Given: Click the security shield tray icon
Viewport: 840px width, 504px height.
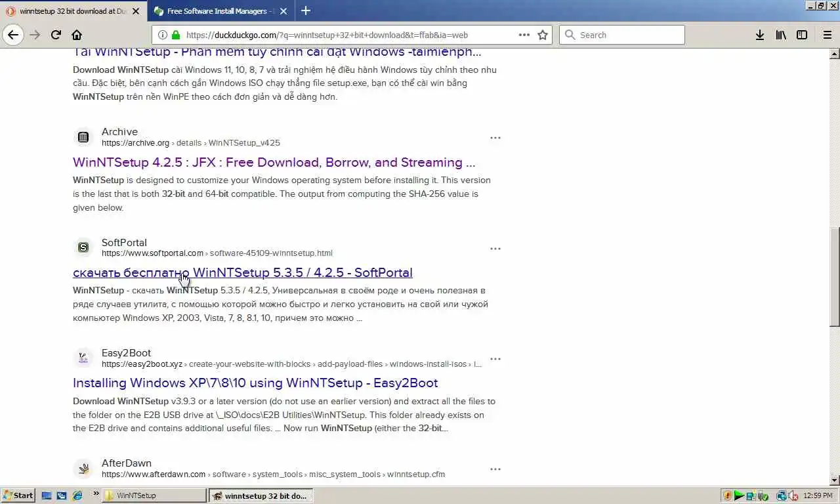Looking at the screenshot, I should click(x=727, y=495).
